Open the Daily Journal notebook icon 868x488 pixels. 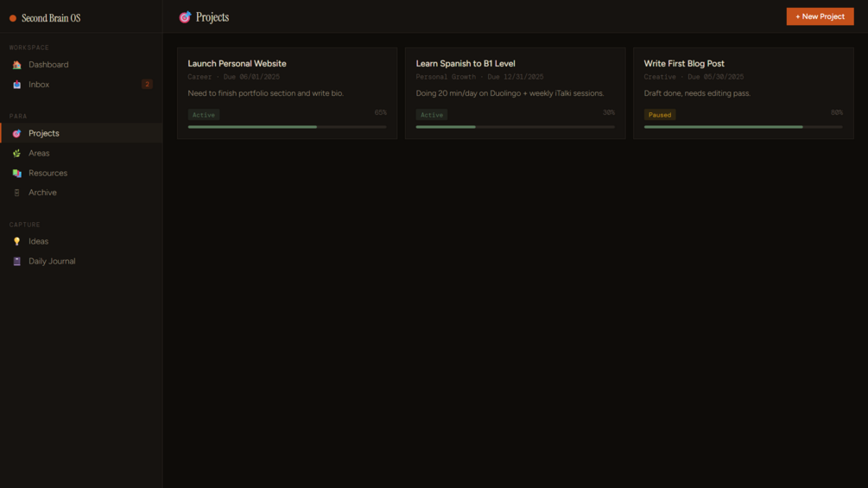coord(16,261)
